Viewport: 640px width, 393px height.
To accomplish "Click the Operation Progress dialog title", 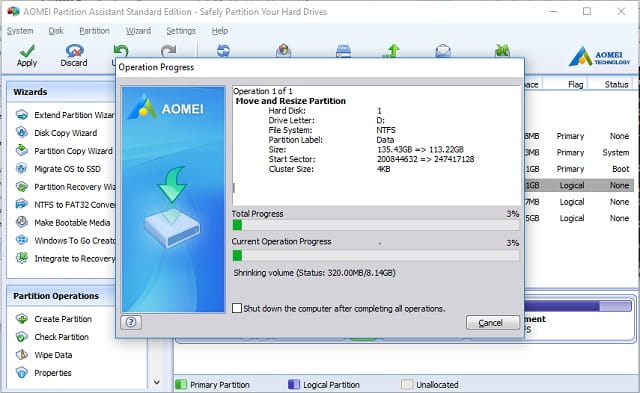I will coord(156,67).
